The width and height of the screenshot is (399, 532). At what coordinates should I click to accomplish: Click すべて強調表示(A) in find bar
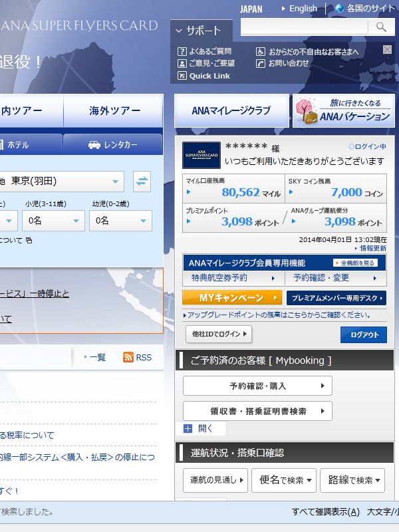tap(325, 511)
